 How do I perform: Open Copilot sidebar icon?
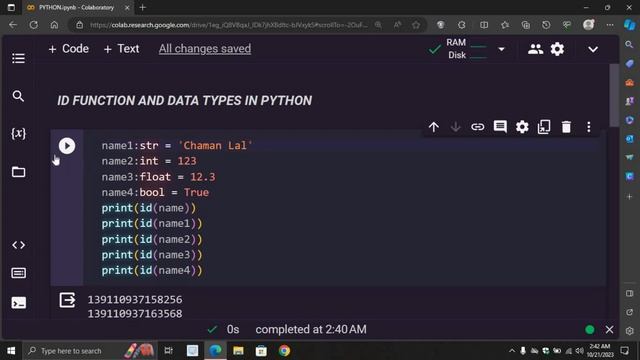[630, 25]
